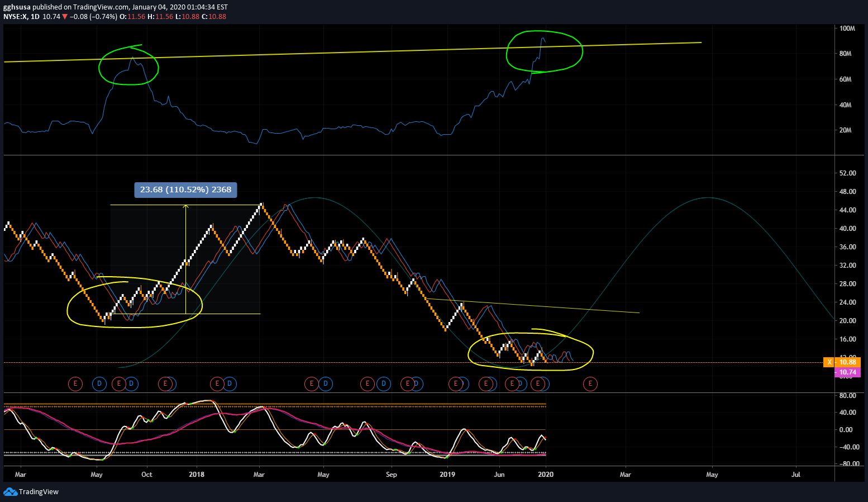This screenshot has width=868, height=502.
Task: Click the red down arrow beside 10.74 in header
Action: [65, 17]
